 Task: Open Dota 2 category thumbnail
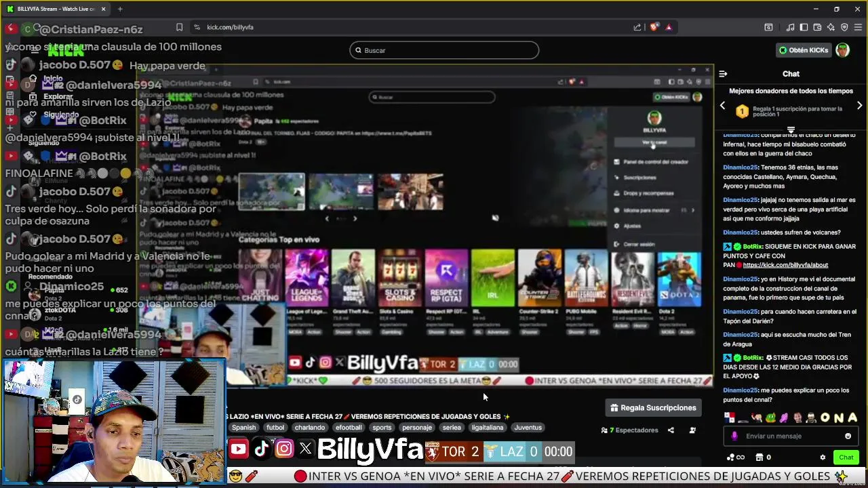(x=679, y=278)
